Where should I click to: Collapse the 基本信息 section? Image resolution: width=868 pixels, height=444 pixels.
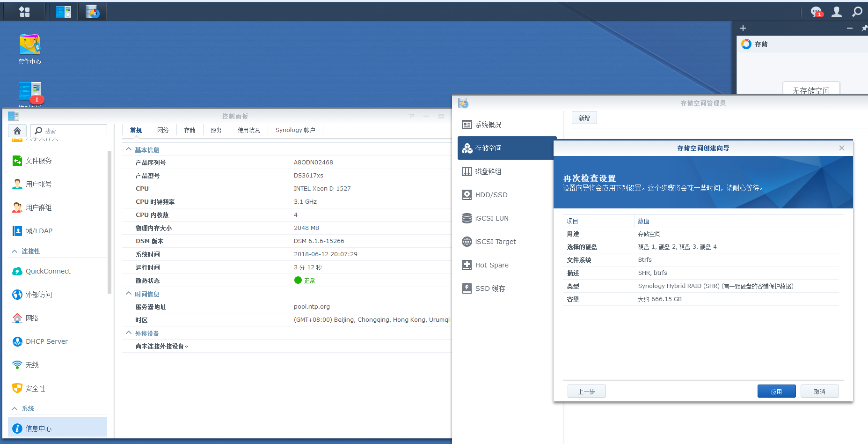pyautogui.click(x=129, y=149)
